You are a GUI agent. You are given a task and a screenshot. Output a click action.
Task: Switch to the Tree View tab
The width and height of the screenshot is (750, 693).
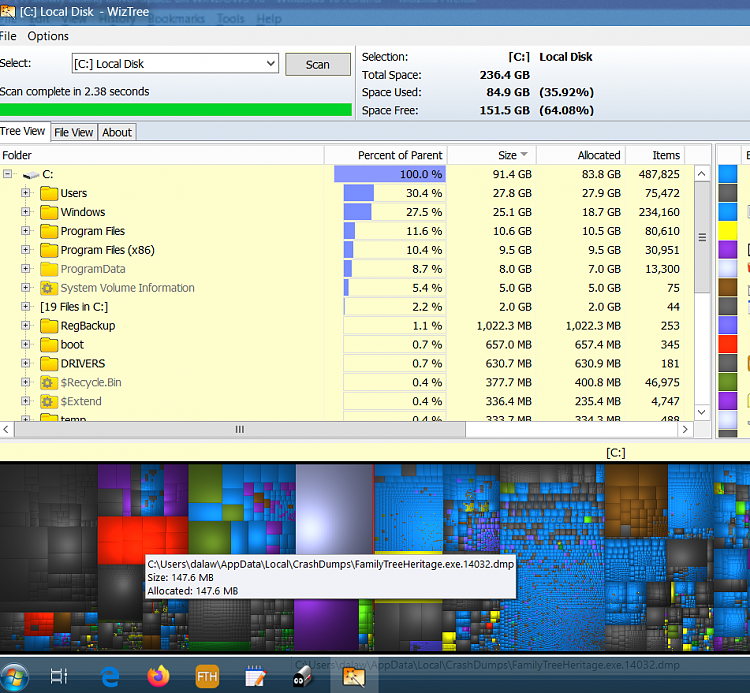tap(22, 131)
